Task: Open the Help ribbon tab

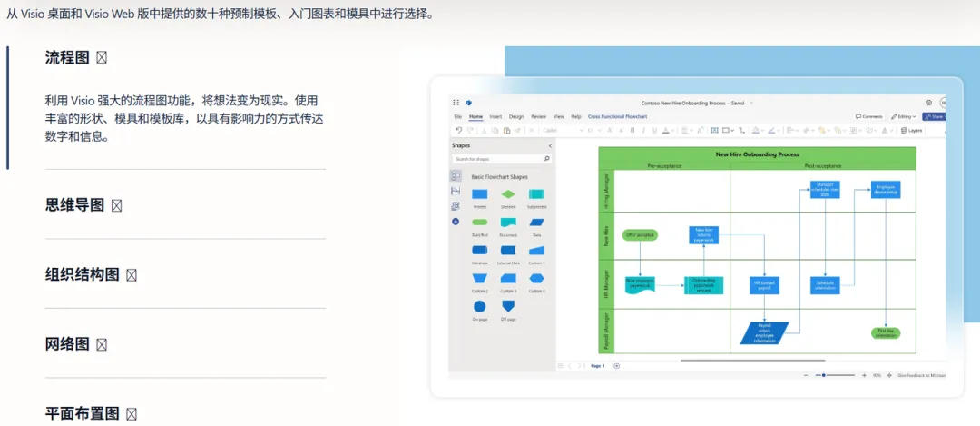Action: pos(576,116)
